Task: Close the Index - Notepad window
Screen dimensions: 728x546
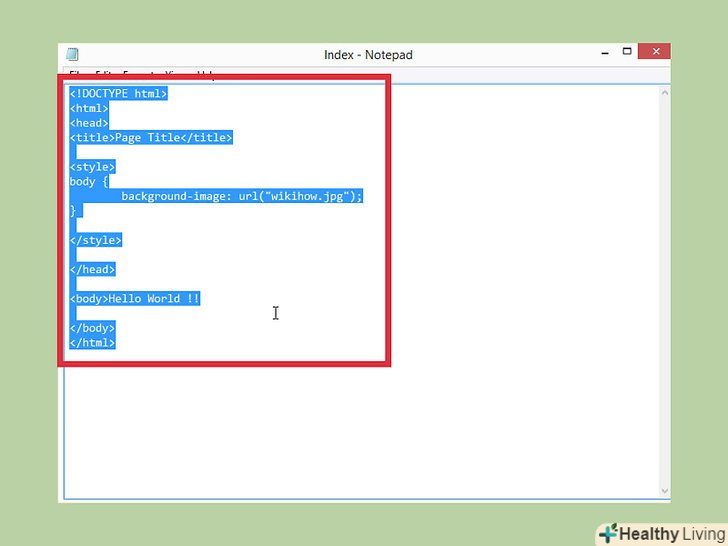Action: [655, 52]
